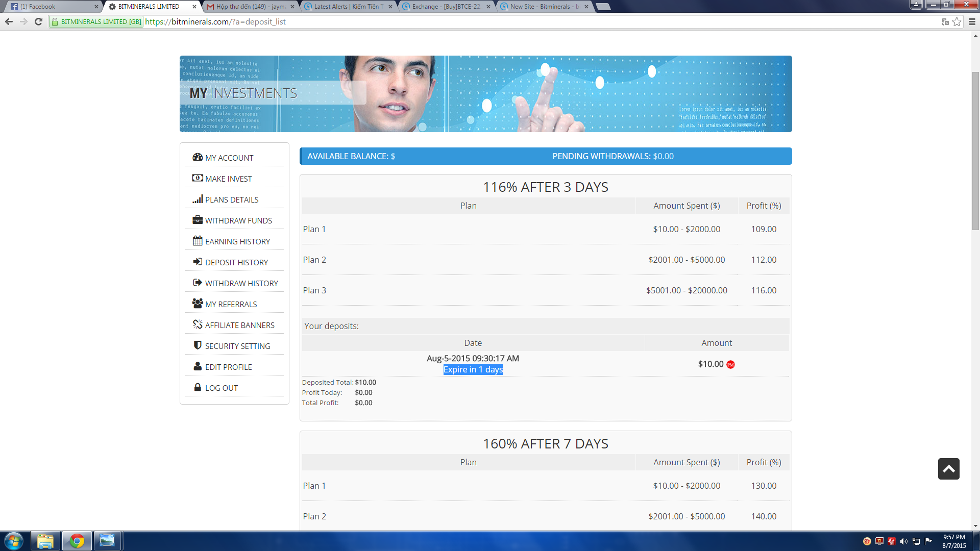The width and height of the screenshot is (980, 551).
Task: Click the scroll-to-top arrow button
Action: pyautogui.click(x=948, y=469)
